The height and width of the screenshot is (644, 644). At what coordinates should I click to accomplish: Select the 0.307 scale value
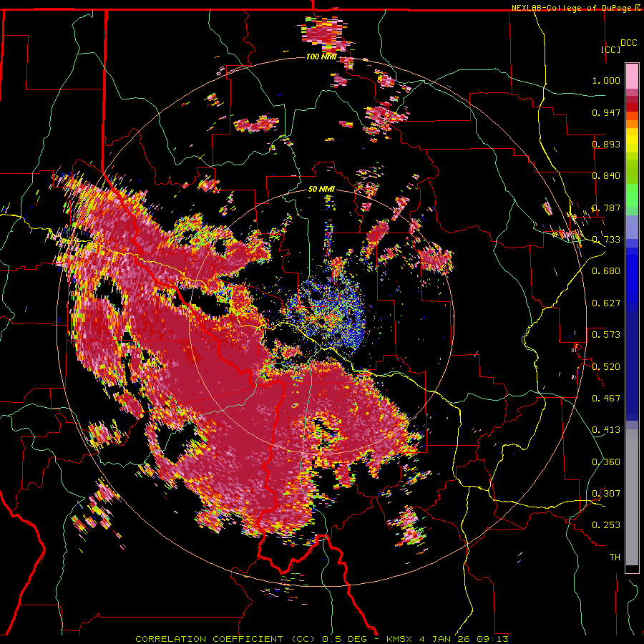(x=606, y=493)
